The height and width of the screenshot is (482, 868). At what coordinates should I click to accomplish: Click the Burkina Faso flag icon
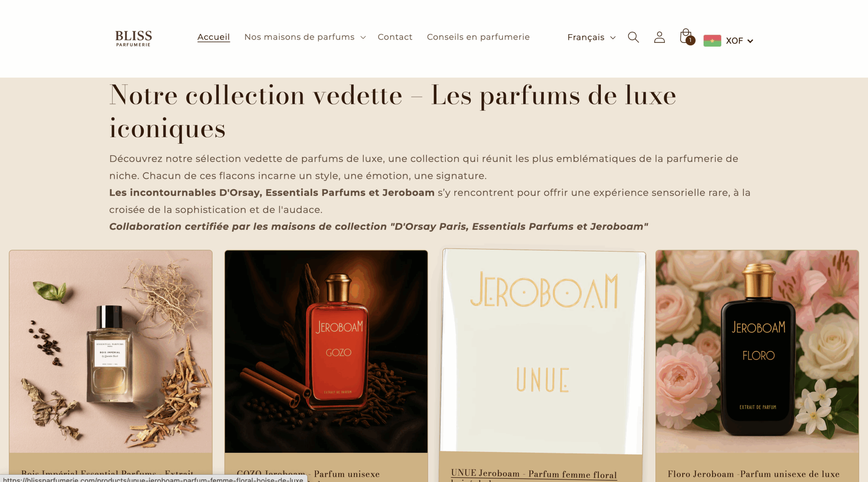click(712, 41)
